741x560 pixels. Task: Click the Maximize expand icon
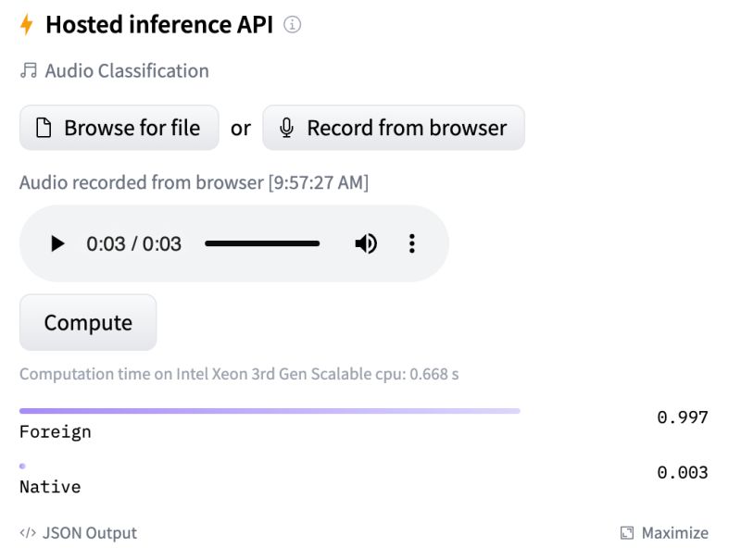pyautogui.click(x=627, y=533)
